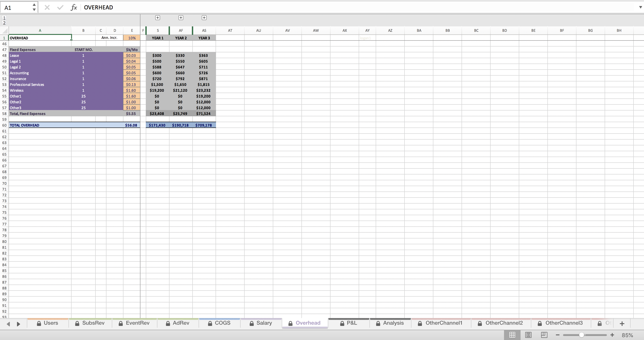
Task: Select outline level 2 button
Action: 4,23
